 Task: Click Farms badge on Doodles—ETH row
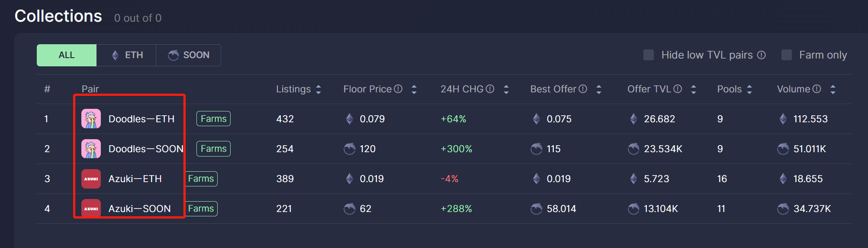(x=213, y=119)
